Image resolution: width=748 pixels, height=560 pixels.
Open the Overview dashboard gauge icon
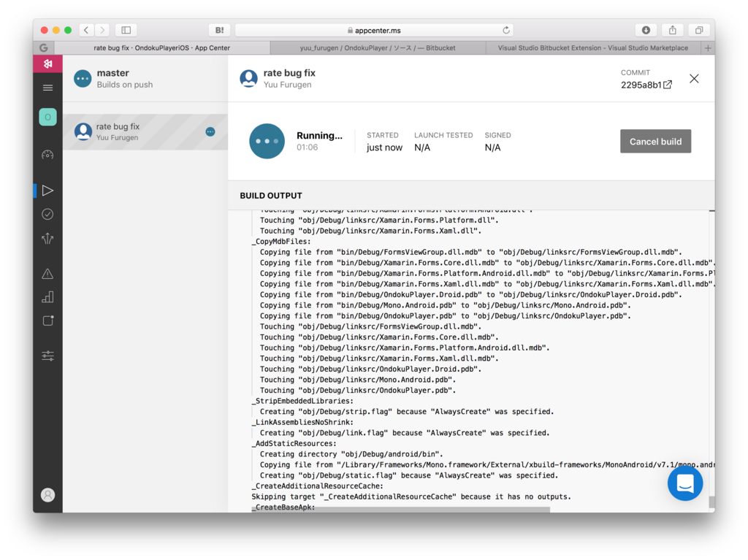coord(47,155)
